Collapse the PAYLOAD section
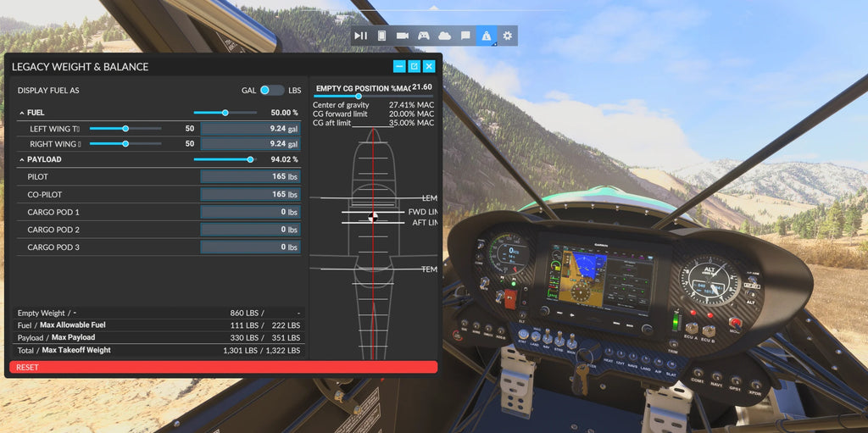This screenshot has height=433, width=868. (x=22, y=159)
